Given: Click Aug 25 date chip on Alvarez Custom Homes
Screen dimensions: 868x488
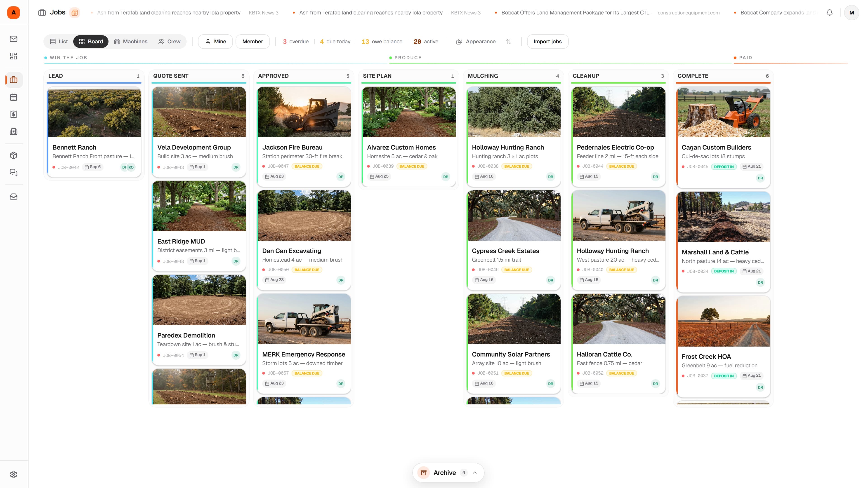Looking at the screenshot, I should coord(379,176).
